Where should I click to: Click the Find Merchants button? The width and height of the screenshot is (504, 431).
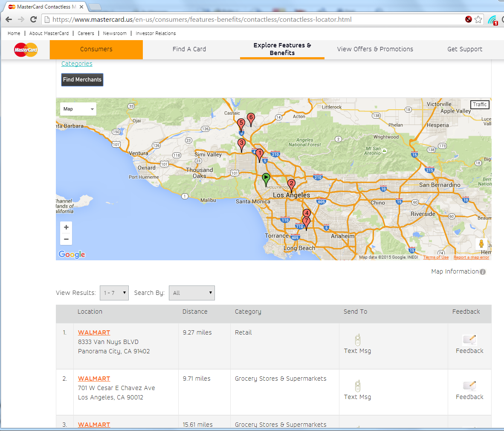coord(82,80)
